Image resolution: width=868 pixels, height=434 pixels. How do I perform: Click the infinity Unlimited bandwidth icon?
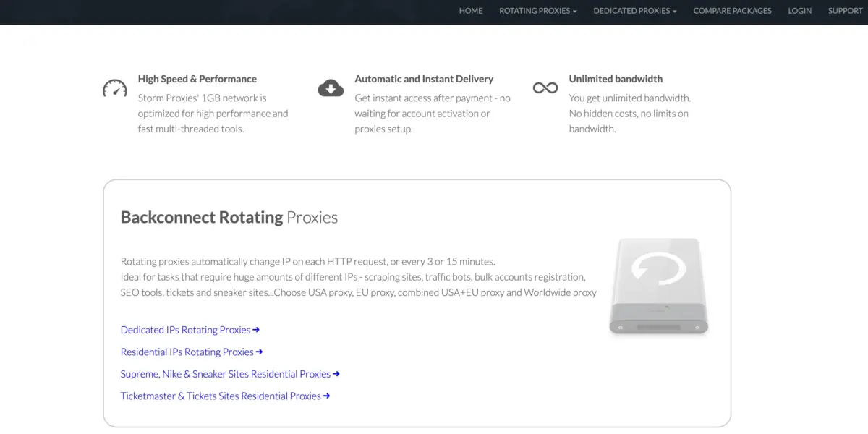(545, 88)
